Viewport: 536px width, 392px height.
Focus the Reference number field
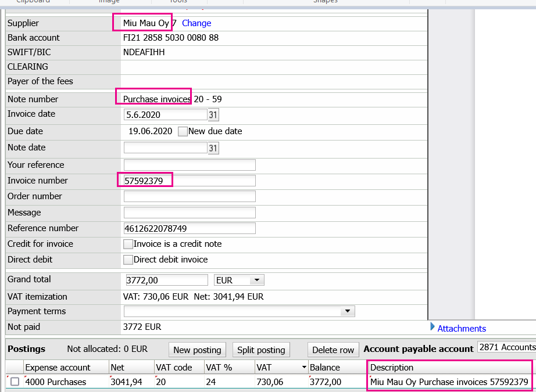click(190, 229)
